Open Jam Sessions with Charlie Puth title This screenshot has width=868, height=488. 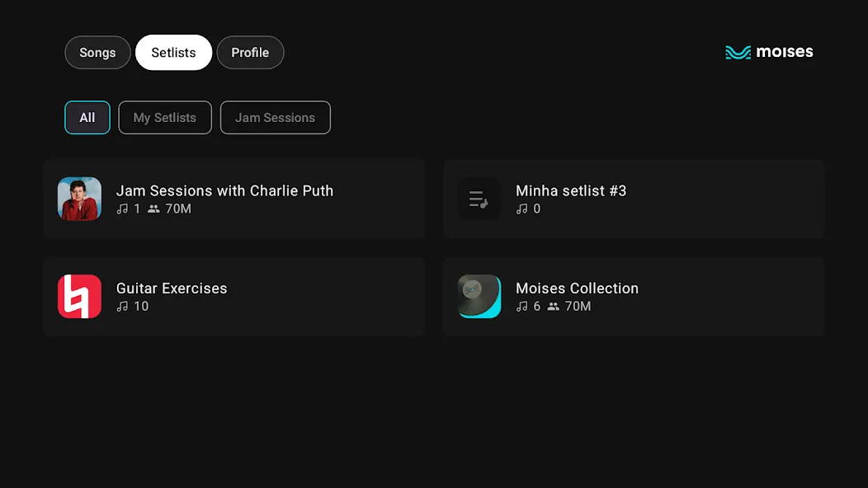(x=224, y=190)
